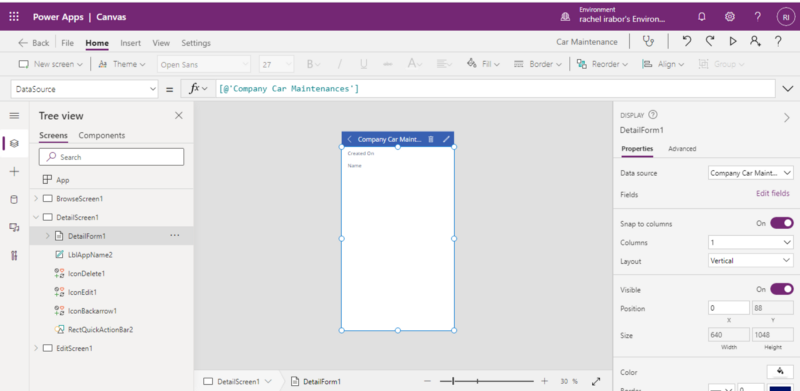Fit canvas to window expand icon

point(596,381)
